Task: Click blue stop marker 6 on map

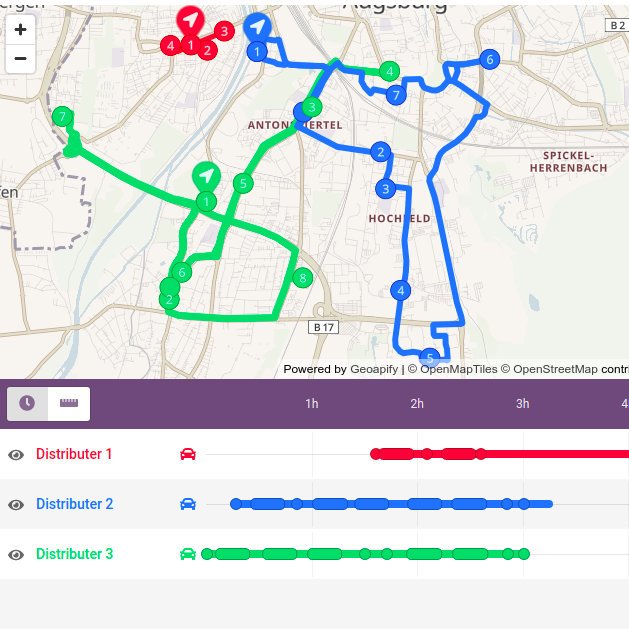Action: pyautogui.click(x=489, y=59)
